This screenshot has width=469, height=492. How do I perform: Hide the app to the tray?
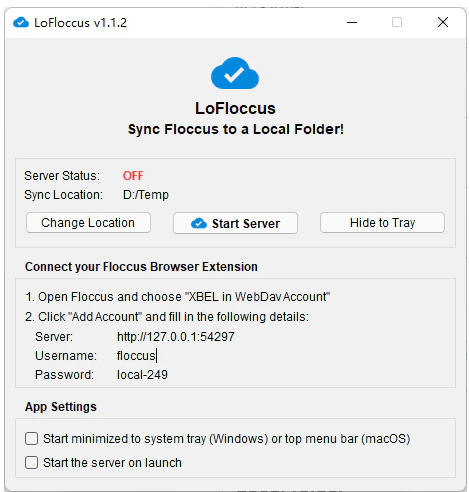point(382,223)
